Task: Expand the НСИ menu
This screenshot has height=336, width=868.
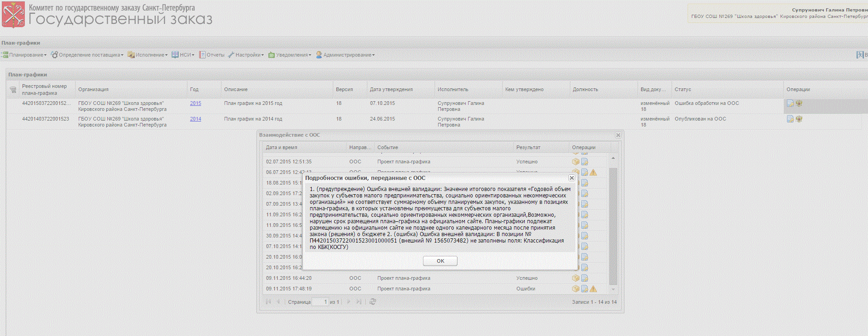Action: pos(183,55)
